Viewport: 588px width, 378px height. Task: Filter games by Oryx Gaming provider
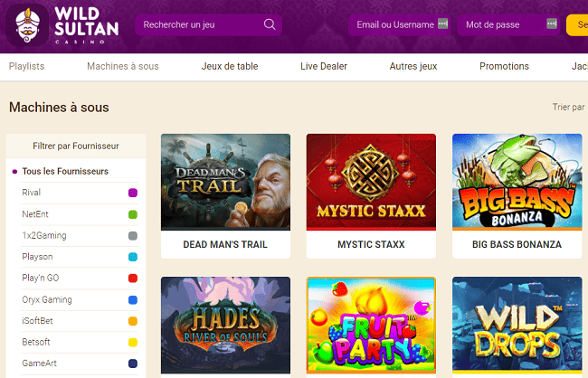[80, 299]
